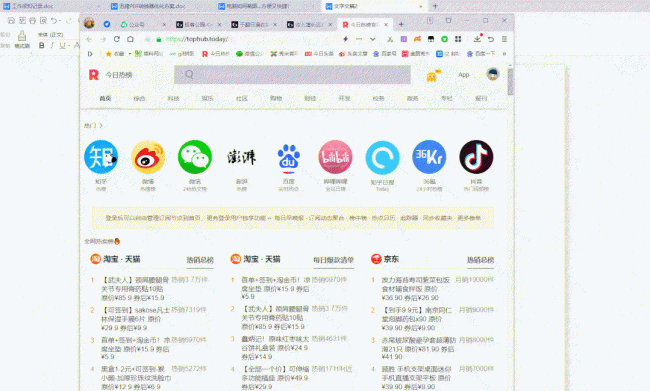650x391 pixels.
Task: Click the orange game controller extension icon
Action: (x=417, y=39)
